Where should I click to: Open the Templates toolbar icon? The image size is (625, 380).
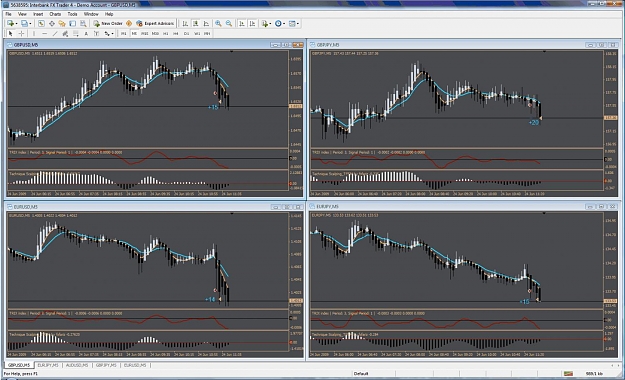coord(292,24)
